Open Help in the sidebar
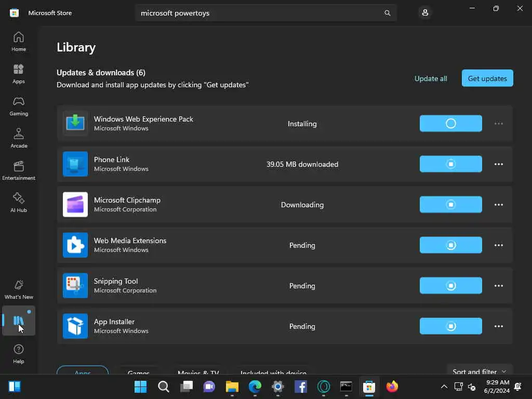The height and width of the screenshot is (399, 532). click(19, 354)
